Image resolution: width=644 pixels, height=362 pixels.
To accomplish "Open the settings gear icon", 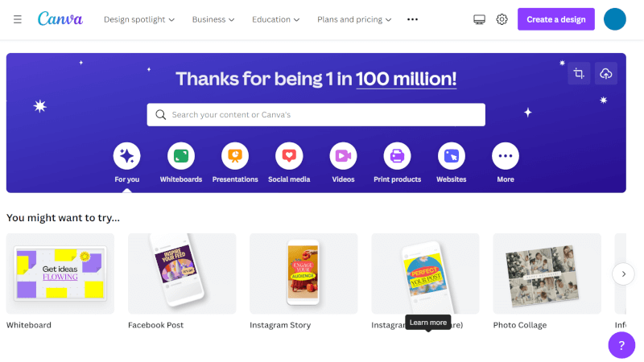I will [x=502, y=19].
